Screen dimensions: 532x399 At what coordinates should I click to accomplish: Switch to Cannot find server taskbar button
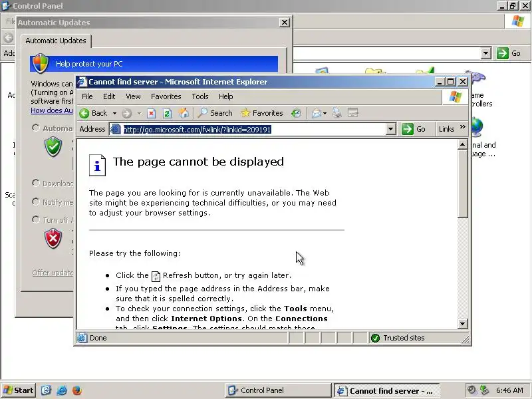pyautogui.click(x=387, y=390)
